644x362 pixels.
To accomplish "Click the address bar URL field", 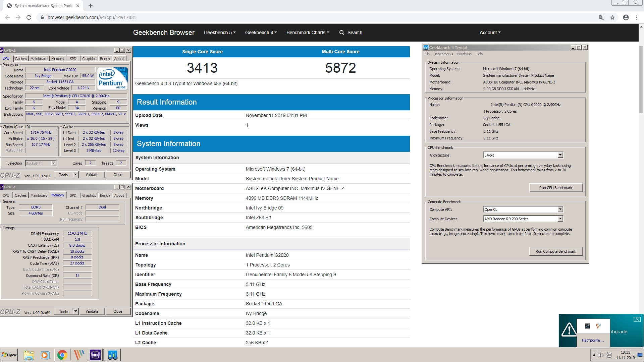I will tap(315, 17).
